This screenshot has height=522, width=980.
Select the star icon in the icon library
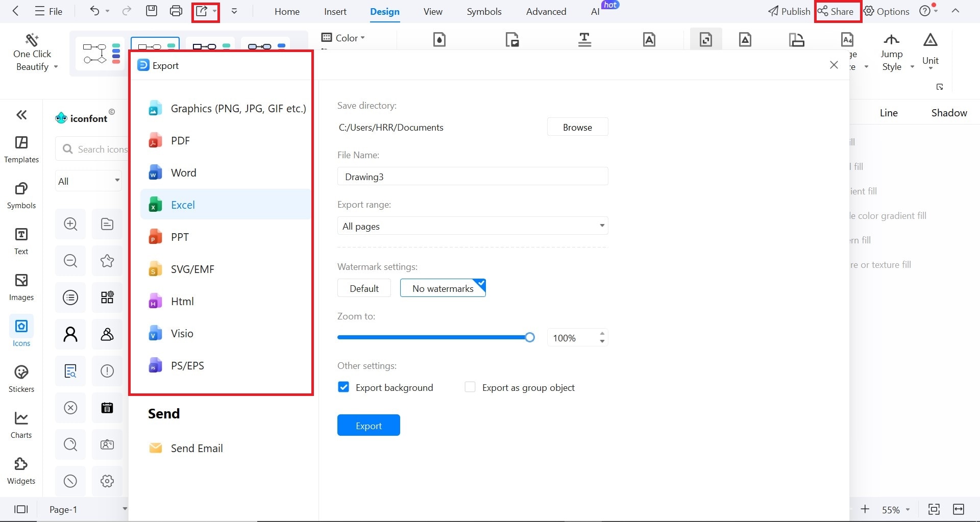pos(107,261)
